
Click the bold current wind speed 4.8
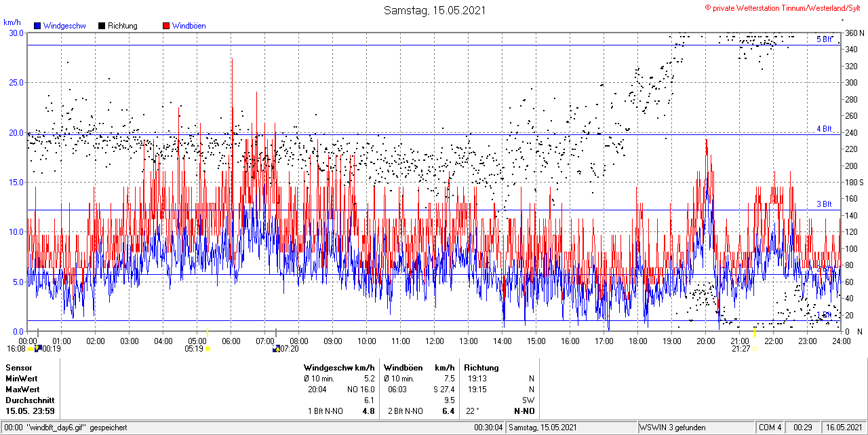pyautogui.click(x=368, y=411)
